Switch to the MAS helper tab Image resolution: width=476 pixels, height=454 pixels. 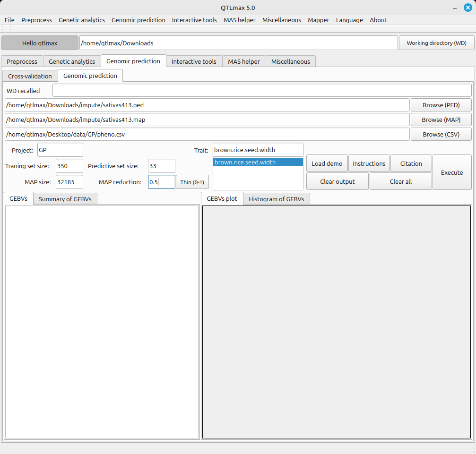point(243,61)
